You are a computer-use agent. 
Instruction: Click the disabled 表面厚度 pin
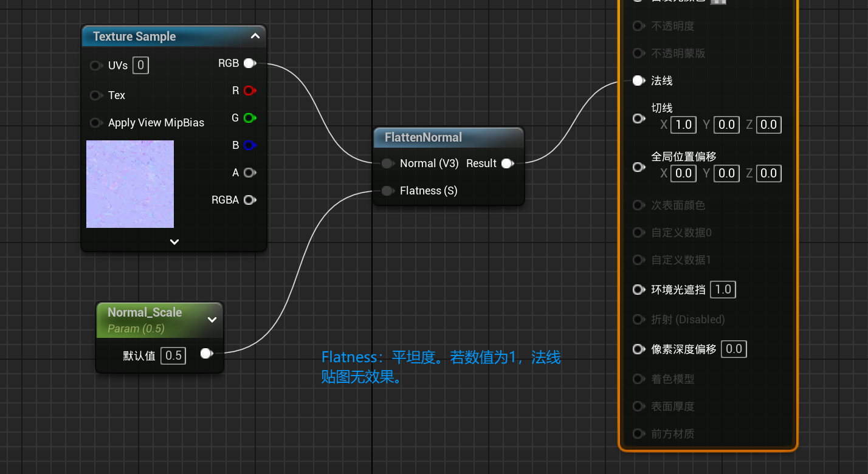[638, 406]
